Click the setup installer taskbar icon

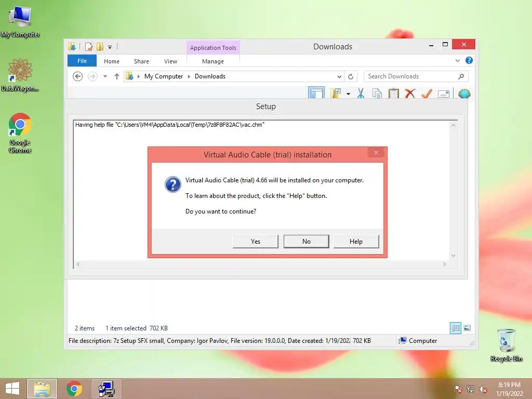107,389
